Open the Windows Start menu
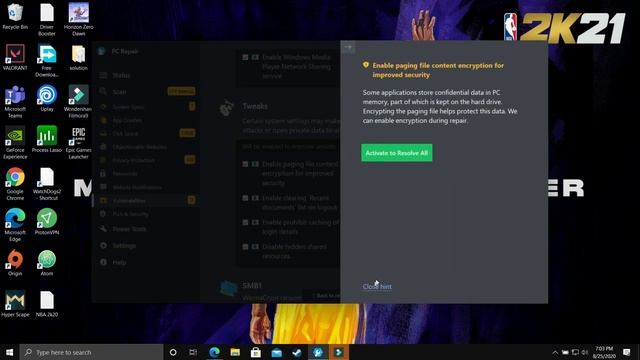 tap(9, 352)
